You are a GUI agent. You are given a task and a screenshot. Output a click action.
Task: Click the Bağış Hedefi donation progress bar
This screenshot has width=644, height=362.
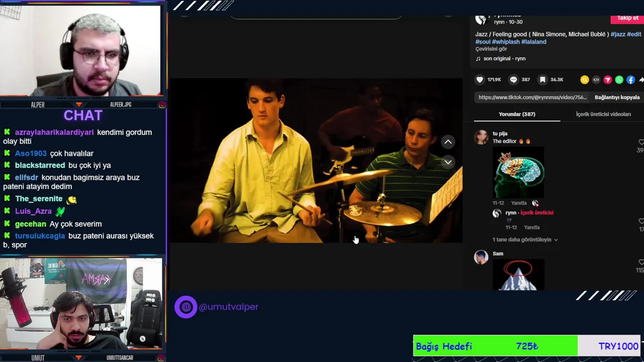[527, 346]
